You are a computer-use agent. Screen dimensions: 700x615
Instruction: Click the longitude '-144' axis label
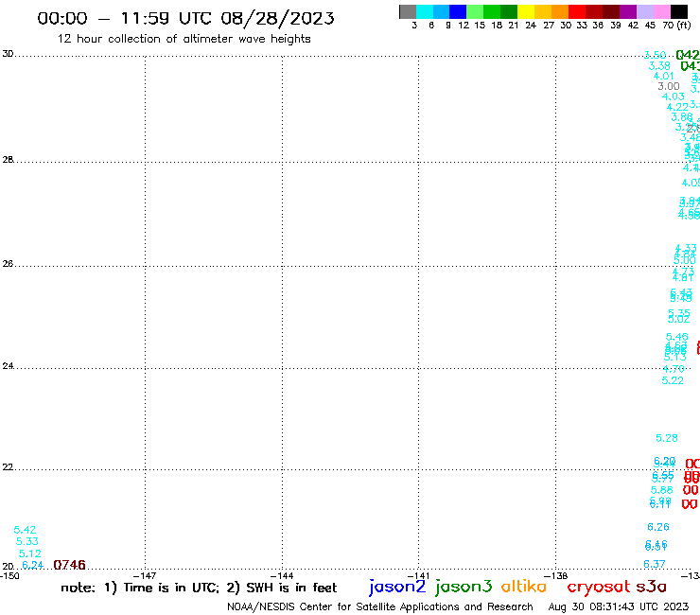(282, 575)
